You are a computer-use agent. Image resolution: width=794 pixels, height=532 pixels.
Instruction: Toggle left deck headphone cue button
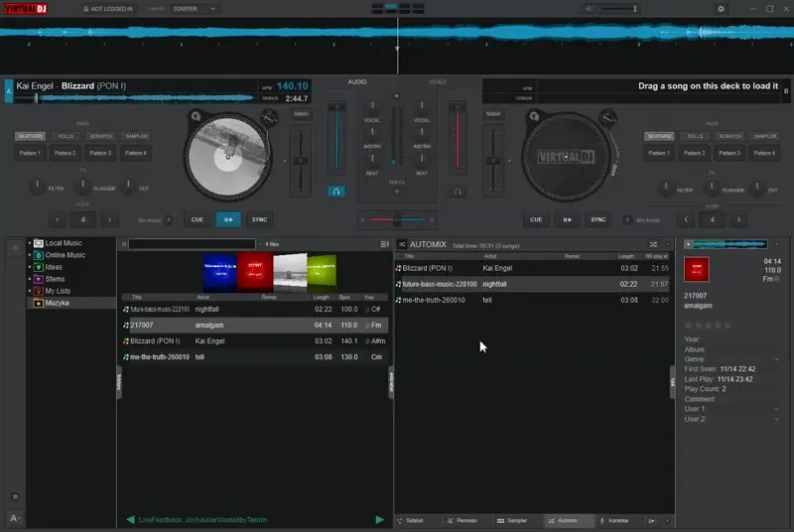pos(336,192)
